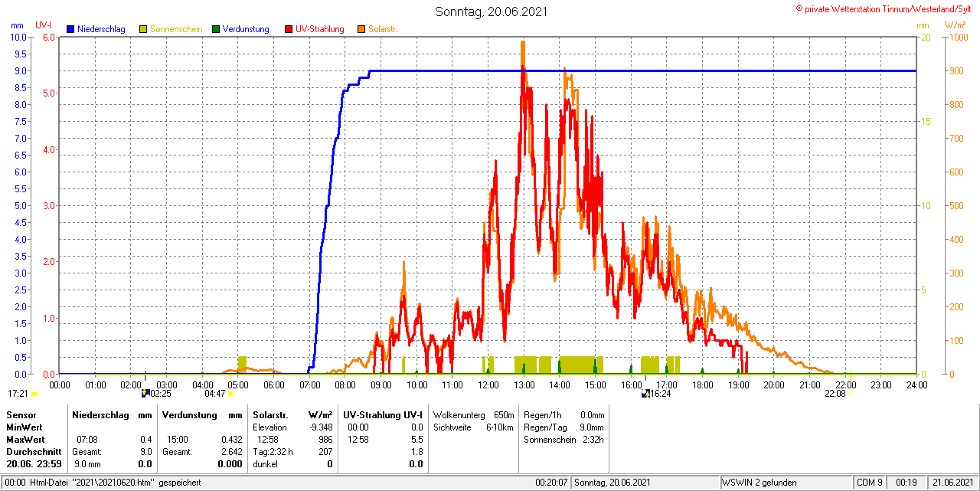Click the 00:20:07 clock in the status bar
Image resolution: width=980 pixels, height=491 pixels.
point(551,483)
